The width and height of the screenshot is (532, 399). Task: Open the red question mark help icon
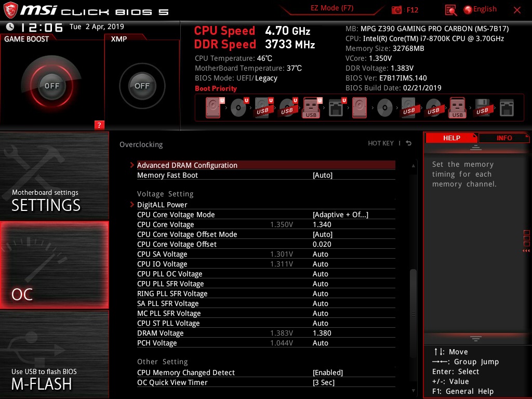(99, 125)
